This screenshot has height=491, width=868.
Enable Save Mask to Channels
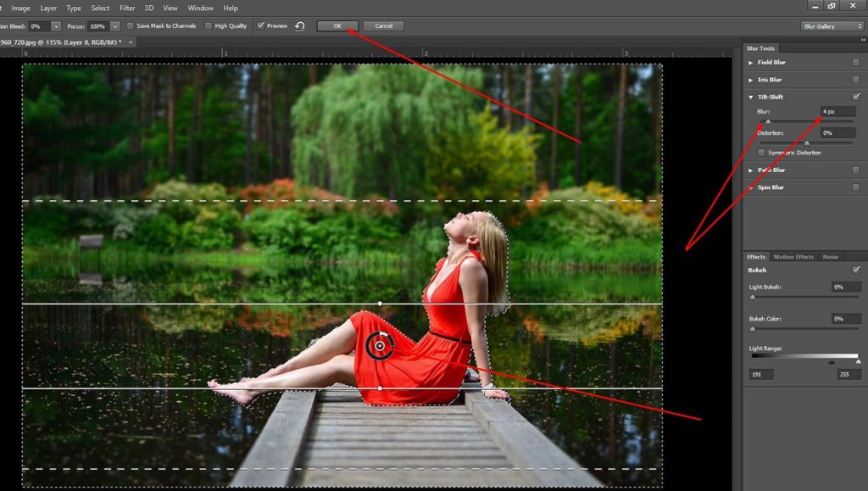pos(131,25)
